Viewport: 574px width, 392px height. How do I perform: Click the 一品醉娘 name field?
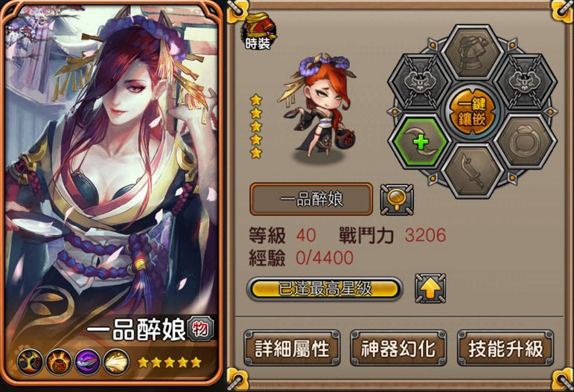click(311, 199)
